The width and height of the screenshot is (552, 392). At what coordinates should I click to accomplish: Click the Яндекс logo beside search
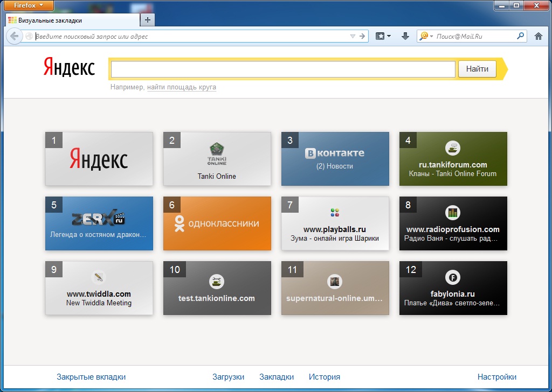point(70,67)
